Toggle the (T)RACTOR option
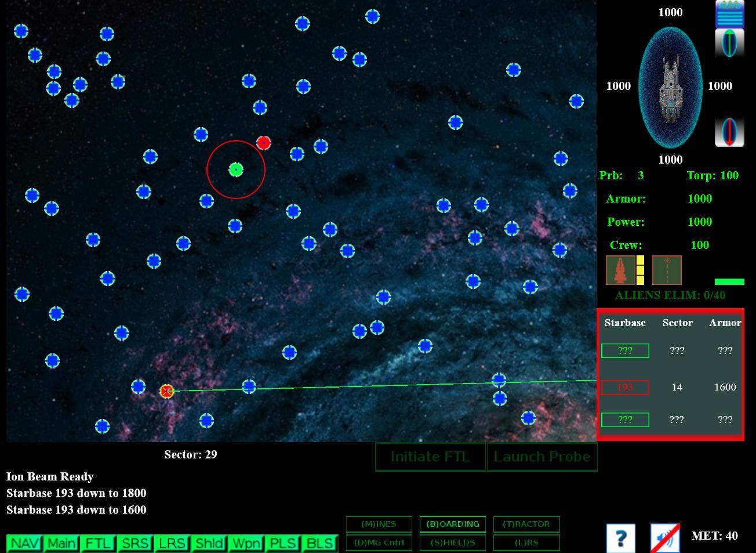Viewport: 756px width, 553px height. (526, 524)
